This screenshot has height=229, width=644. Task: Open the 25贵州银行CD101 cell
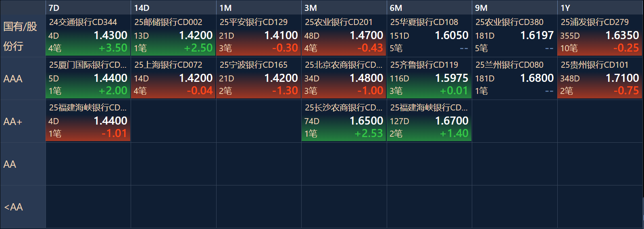pyautogui.click(x=600, y=78)
